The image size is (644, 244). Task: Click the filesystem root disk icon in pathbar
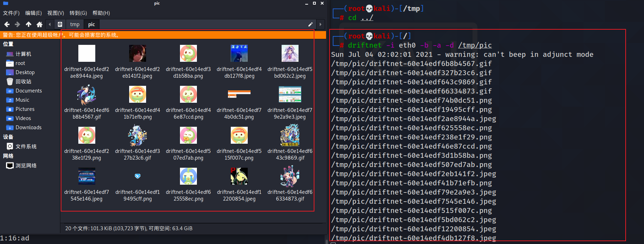click(60, 24)
